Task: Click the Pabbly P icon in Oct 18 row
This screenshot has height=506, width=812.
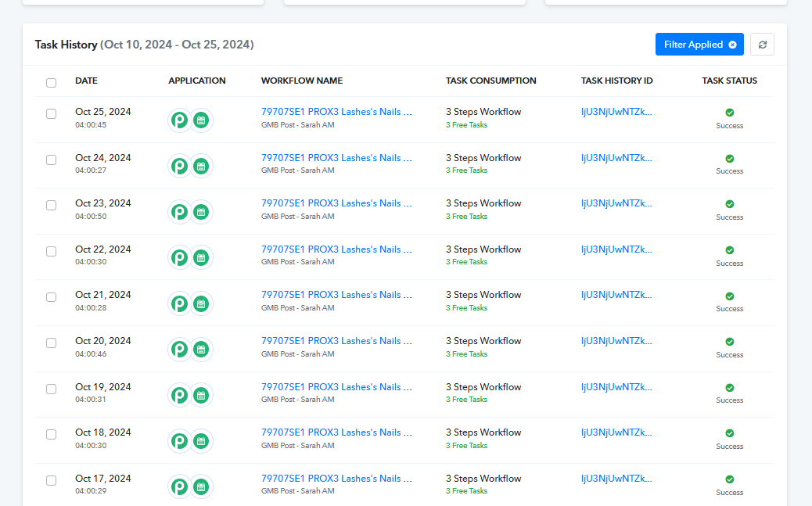Action: point(180,441)
